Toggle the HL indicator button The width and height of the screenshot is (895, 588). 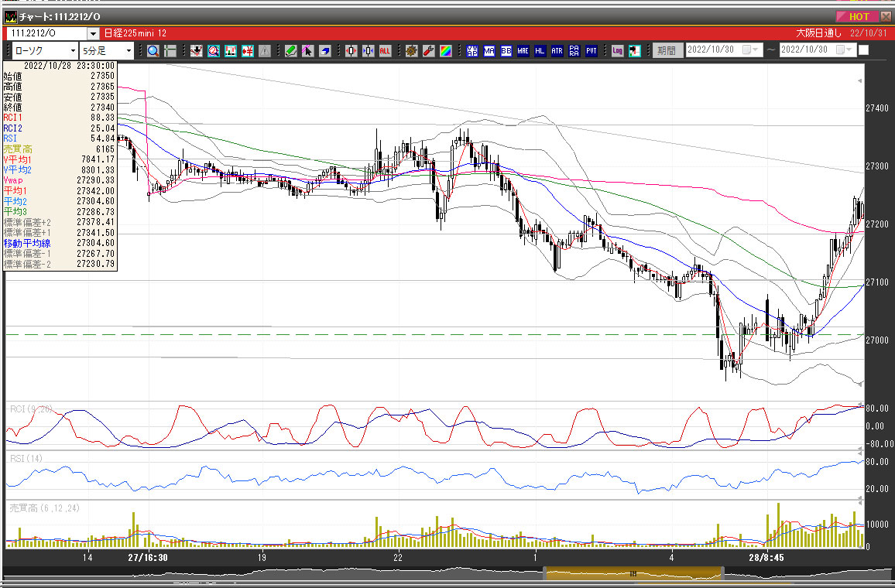click(x=540, y=51)
